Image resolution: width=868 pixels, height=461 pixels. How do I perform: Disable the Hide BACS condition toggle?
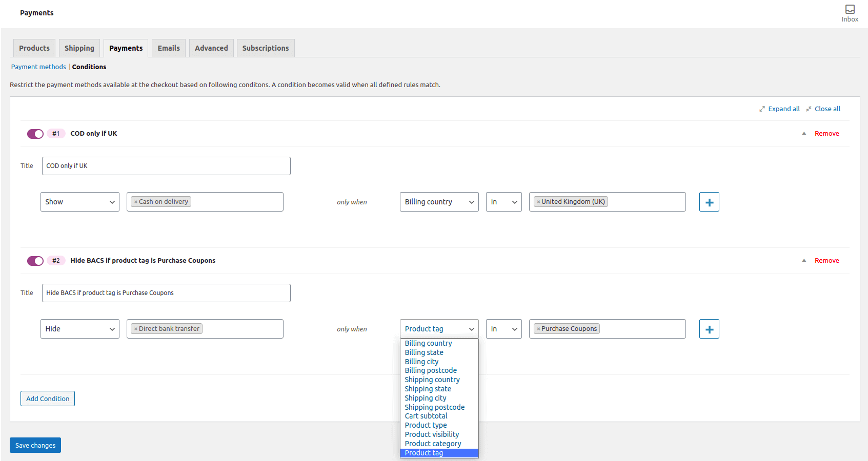pyautogui.click(x=35, y=261)
